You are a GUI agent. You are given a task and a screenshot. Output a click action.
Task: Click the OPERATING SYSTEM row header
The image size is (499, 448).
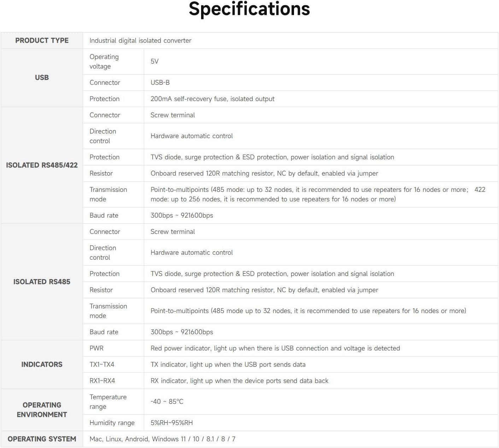[42, 439]
